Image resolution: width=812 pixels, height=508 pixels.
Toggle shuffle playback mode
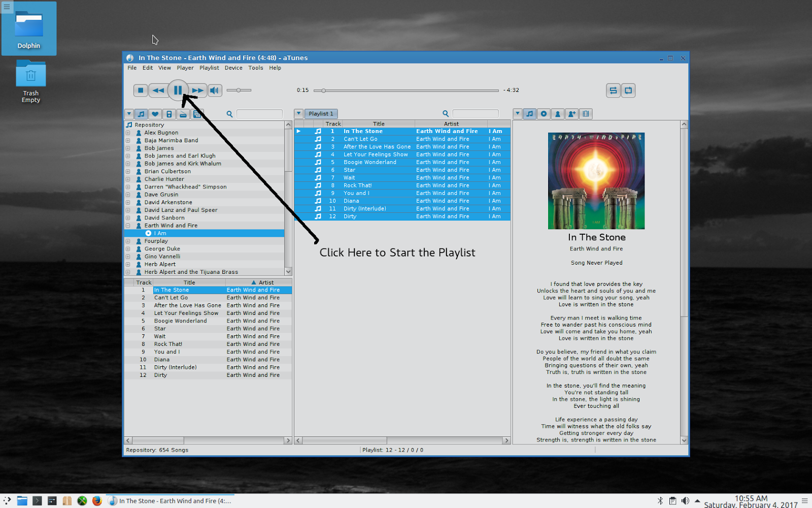click(613, 90)
